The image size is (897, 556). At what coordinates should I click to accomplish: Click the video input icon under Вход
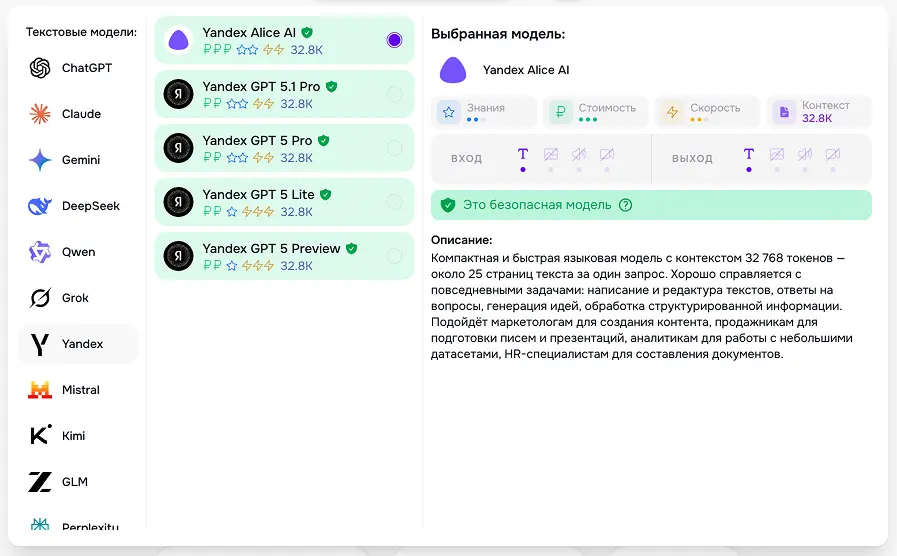[x=607, y=154]
